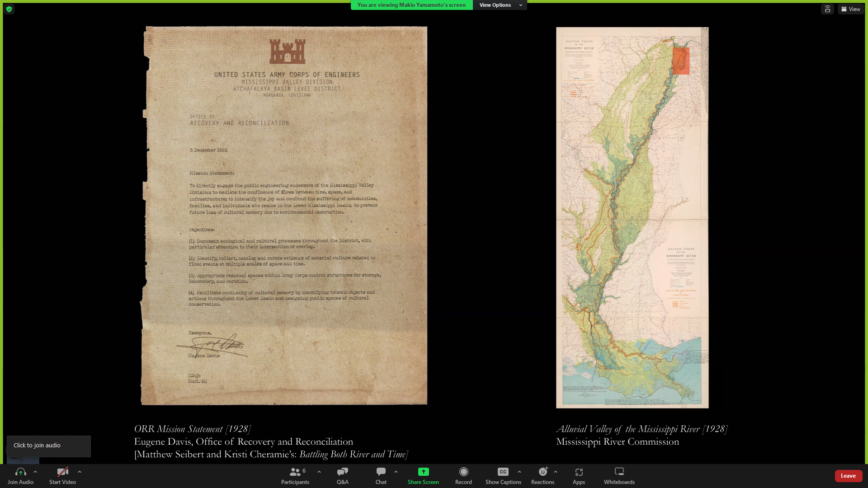Open the Apps panel
The image size is (868, 488).
(579, 476)
